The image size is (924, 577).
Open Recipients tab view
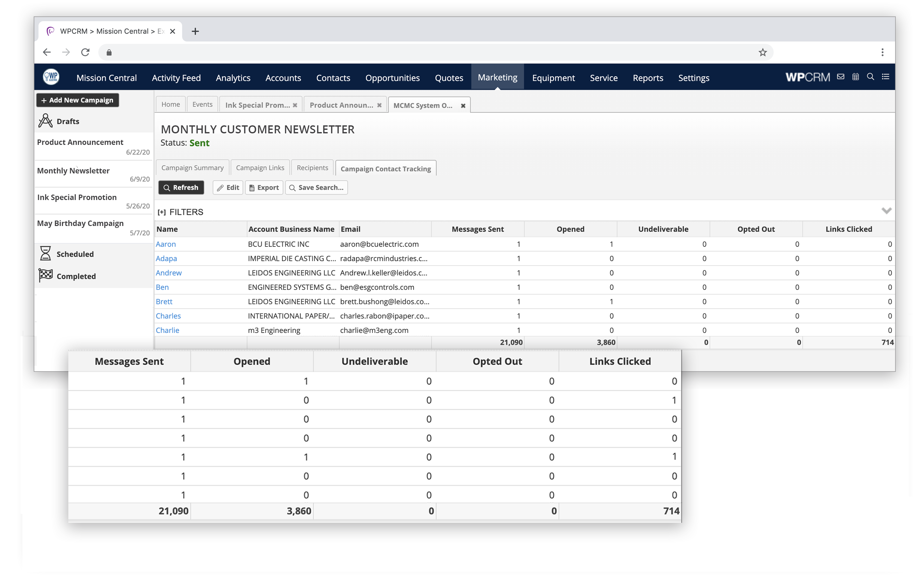[312, 168]
